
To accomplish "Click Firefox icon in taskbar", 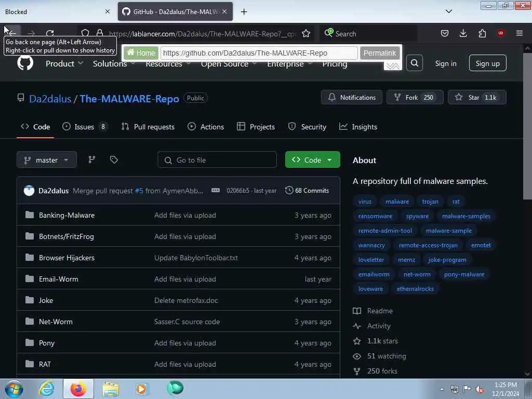I will click(x=78, y=389).
